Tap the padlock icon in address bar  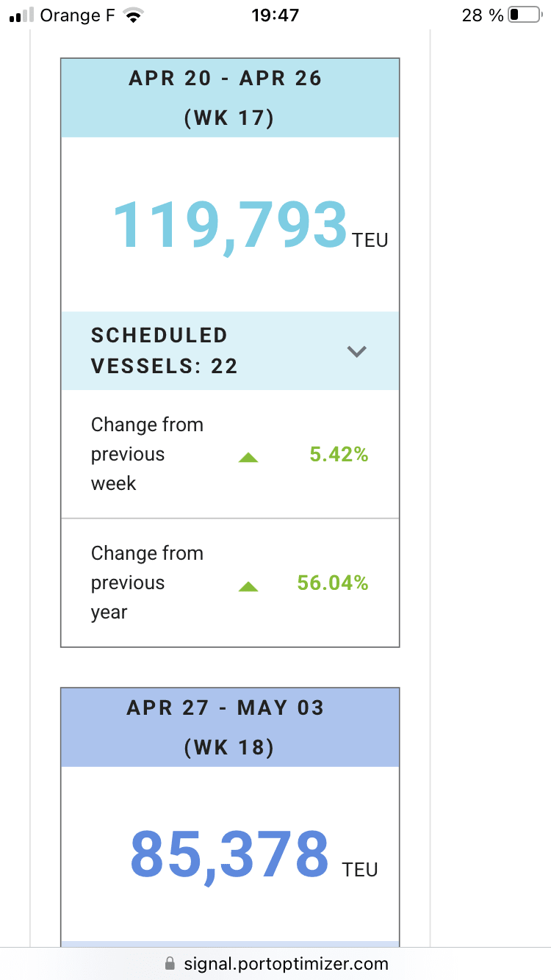[170, 963]
